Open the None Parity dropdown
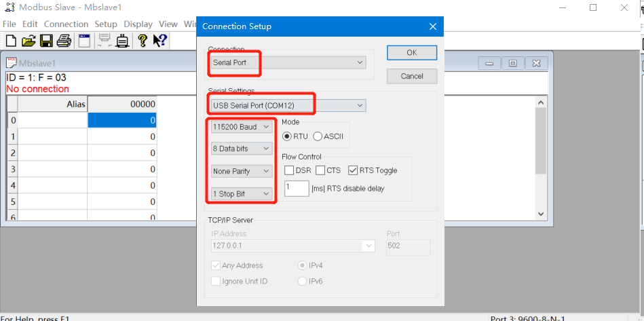Image resolution: width=644 pixels, height=321 pixels. tap(242, 172)
